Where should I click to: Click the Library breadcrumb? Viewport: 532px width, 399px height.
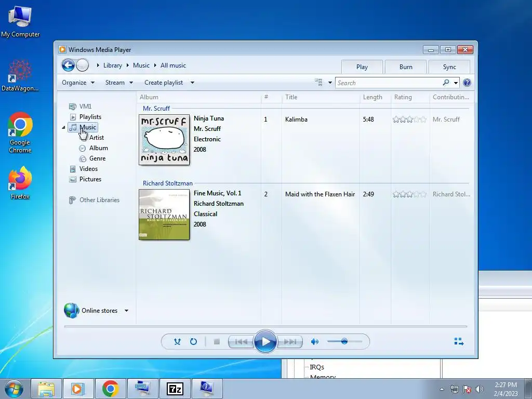(x=113, y=65)
